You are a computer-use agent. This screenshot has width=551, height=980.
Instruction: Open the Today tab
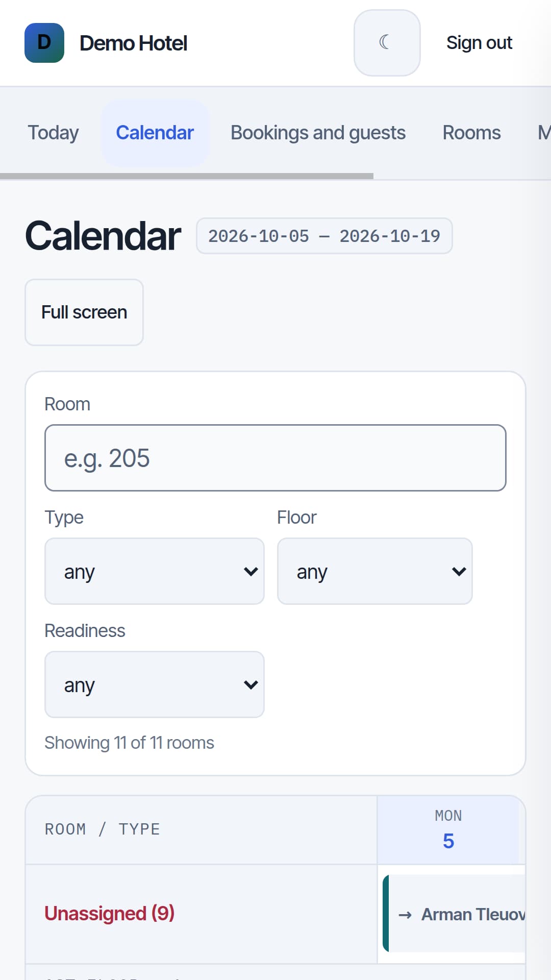53,133
